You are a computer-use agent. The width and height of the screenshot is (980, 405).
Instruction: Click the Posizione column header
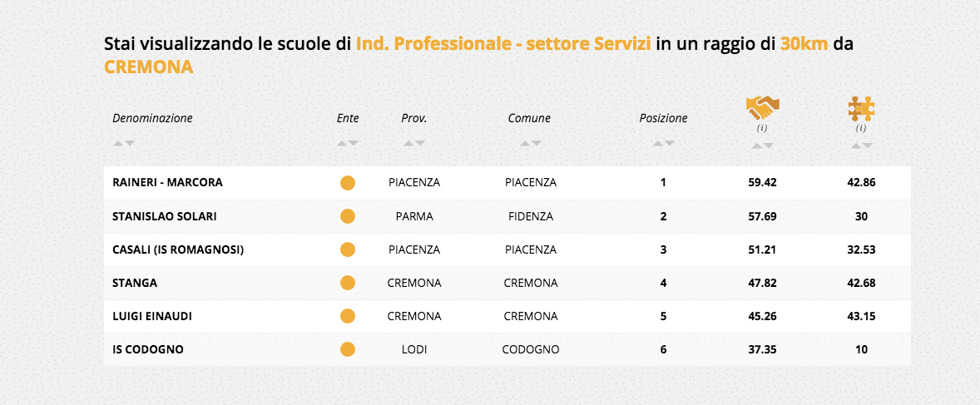663,118
